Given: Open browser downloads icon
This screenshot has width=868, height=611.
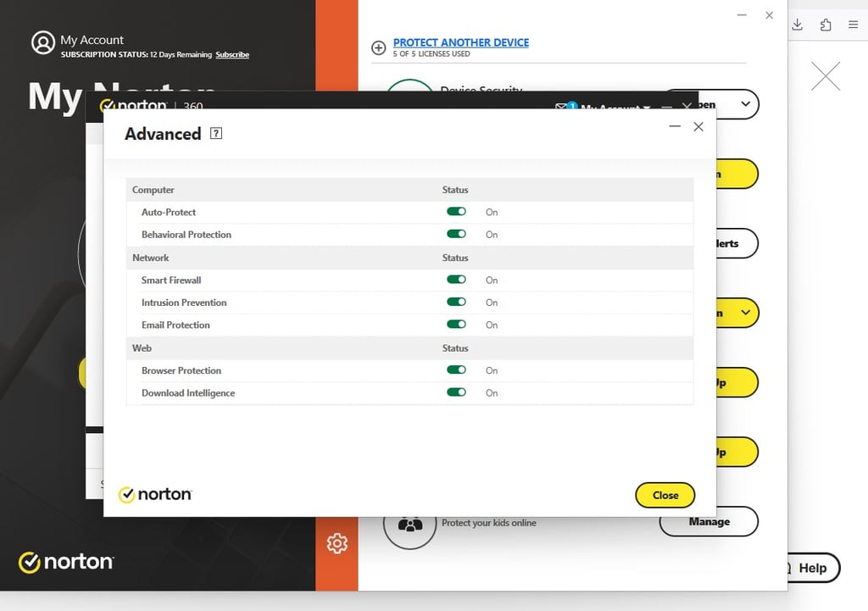Looking at the screenshot, I should pyautogui.click(x=797, y=25).
